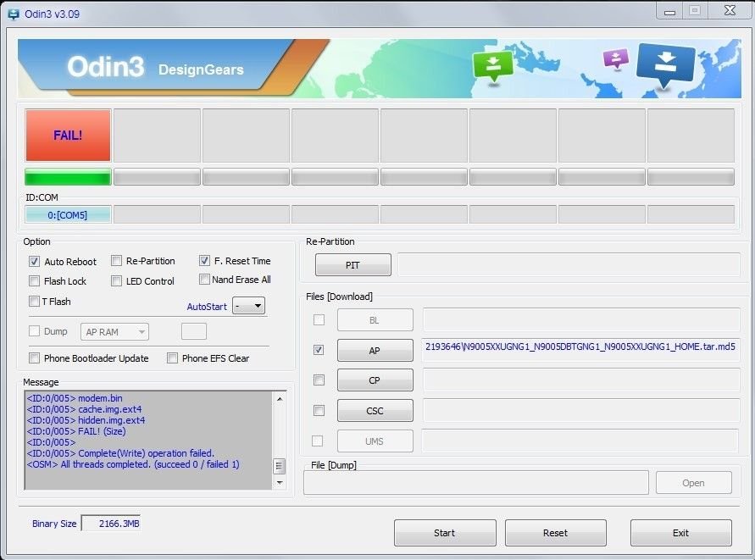Click the message log scroll down arrow
The width and height of the screenshot is (755, 560).
coord(280,482)
